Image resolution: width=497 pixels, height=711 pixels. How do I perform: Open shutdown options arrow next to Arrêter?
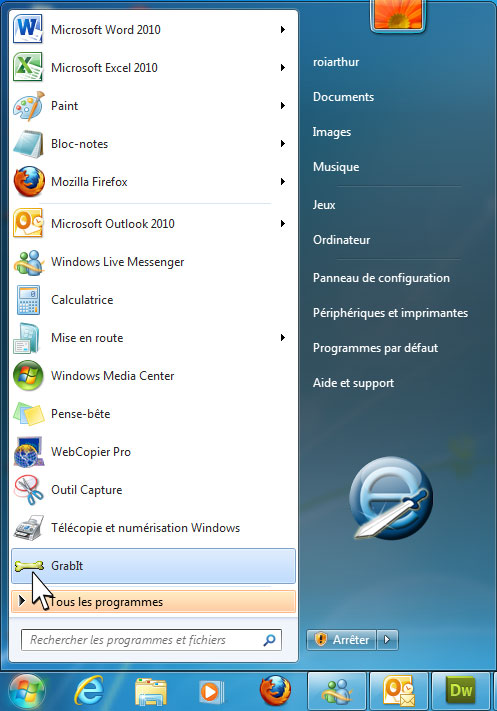(x=387, y=640)
